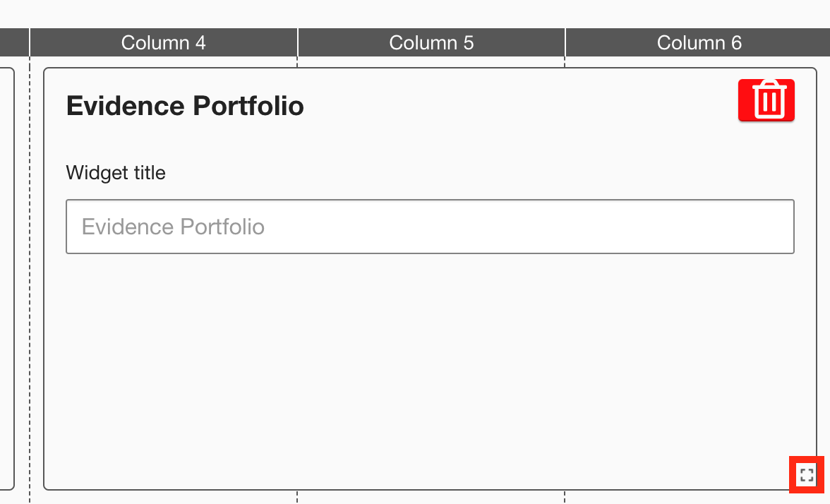Click the resize handle of the widget
Image resolution: width=830 pixels, height=504 pixels.
point(807,475)
